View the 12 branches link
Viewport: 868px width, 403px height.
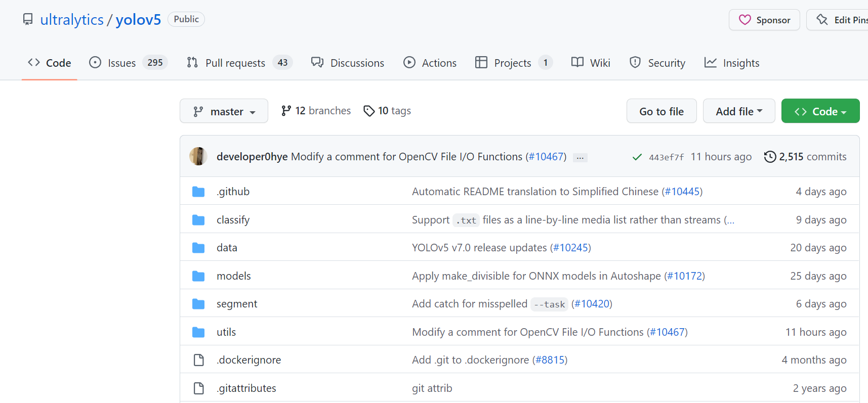click(x=316, y=111)
